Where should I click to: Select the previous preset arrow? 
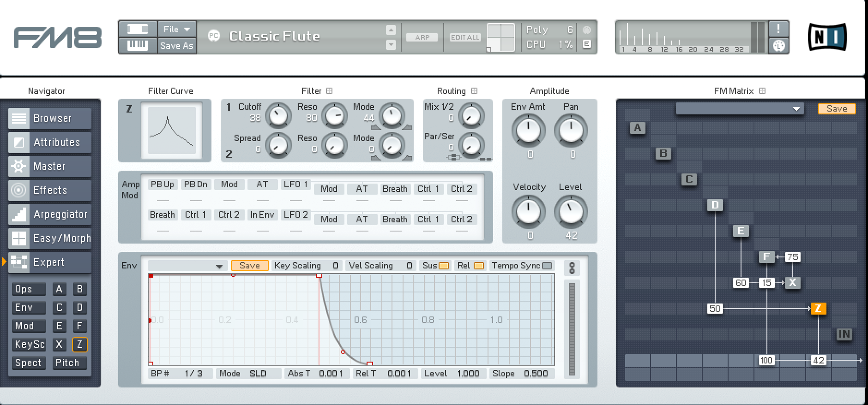pyautogui.click(x=391, y=30)
